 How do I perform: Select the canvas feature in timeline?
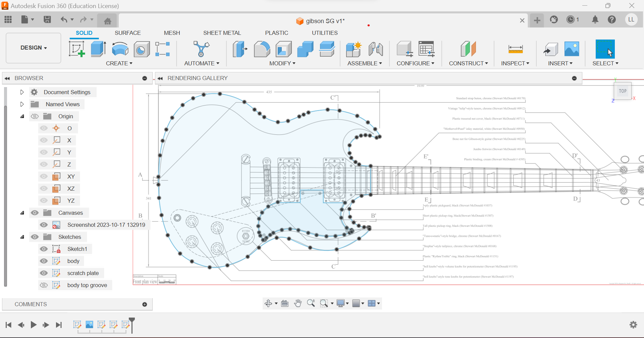point(89,325)
